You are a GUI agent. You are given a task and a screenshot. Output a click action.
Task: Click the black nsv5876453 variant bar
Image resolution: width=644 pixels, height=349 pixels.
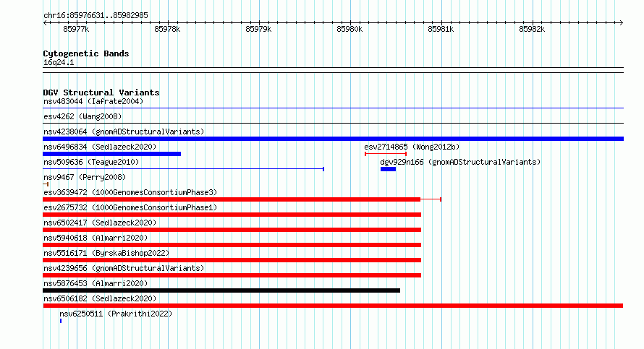click(221, 290)
